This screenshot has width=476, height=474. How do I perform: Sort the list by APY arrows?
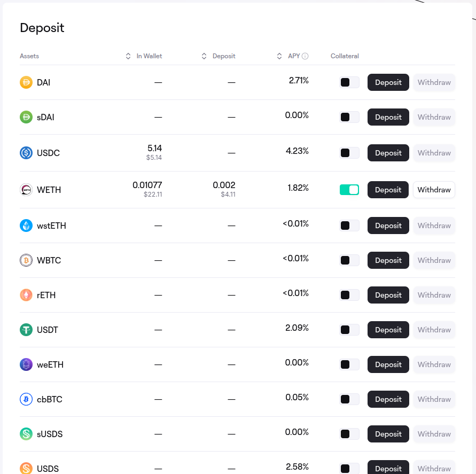click(279, 56)
